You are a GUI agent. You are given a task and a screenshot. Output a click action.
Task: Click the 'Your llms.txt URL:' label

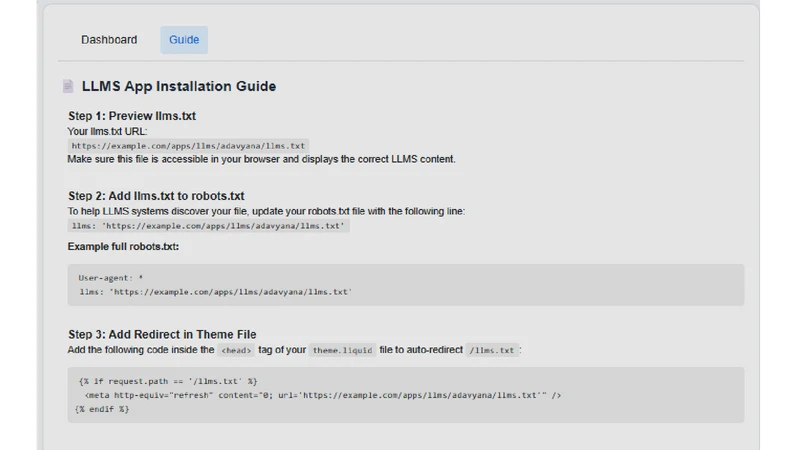click(107, 132)
